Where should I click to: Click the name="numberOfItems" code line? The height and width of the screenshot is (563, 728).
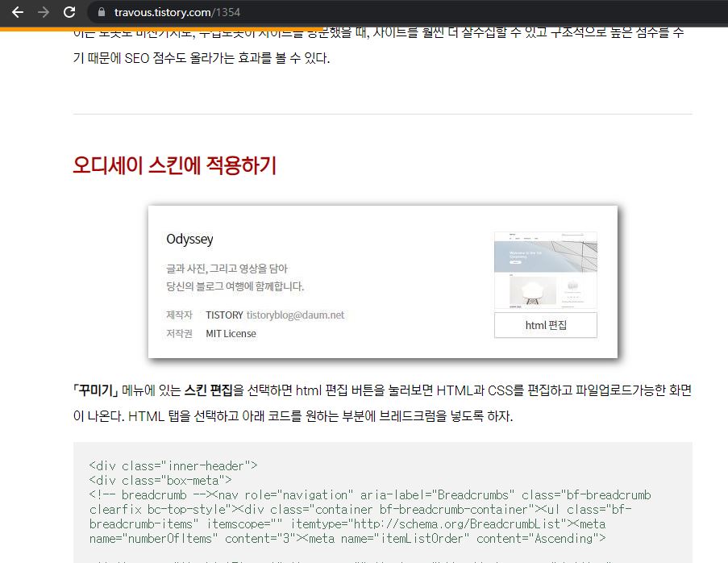coord(347,538)
